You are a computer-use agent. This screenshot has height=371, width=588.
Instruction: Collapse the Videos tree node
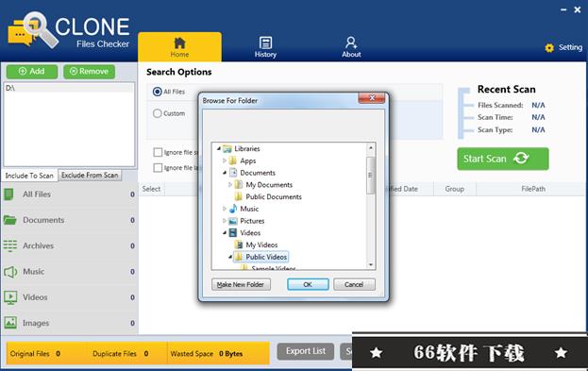click(225, 233)
